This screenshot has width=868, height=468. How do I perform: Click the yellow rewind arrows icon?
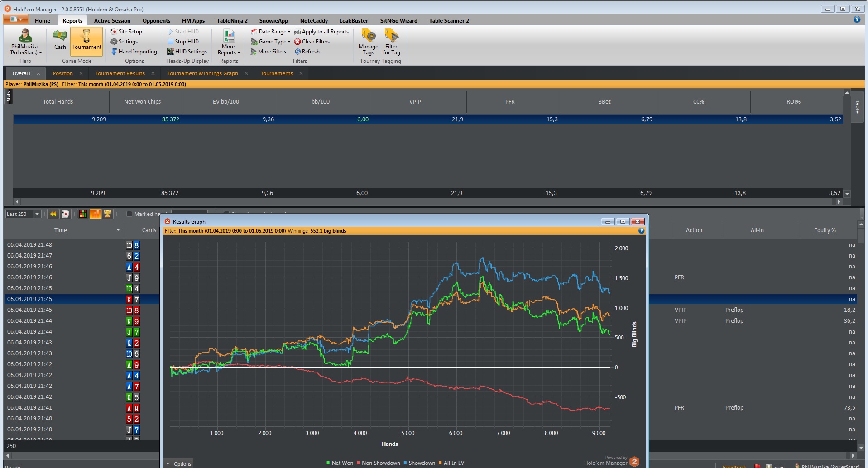point(53,214)
